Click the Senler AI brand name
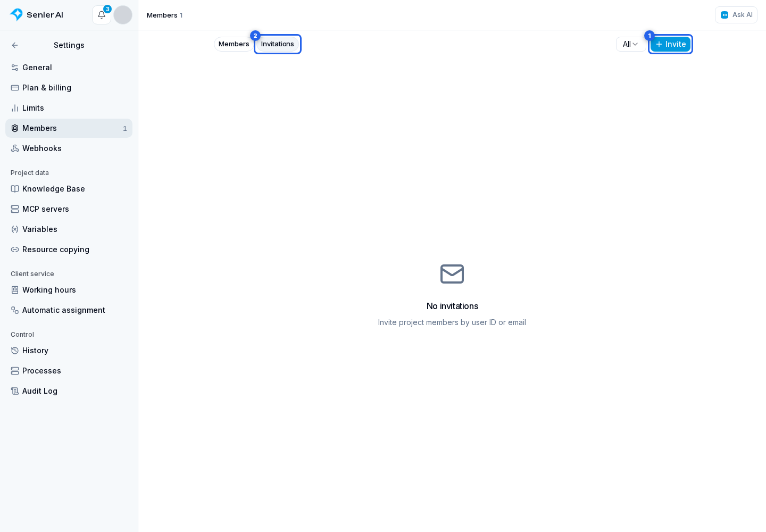766x532 pixels. point(45,15)
